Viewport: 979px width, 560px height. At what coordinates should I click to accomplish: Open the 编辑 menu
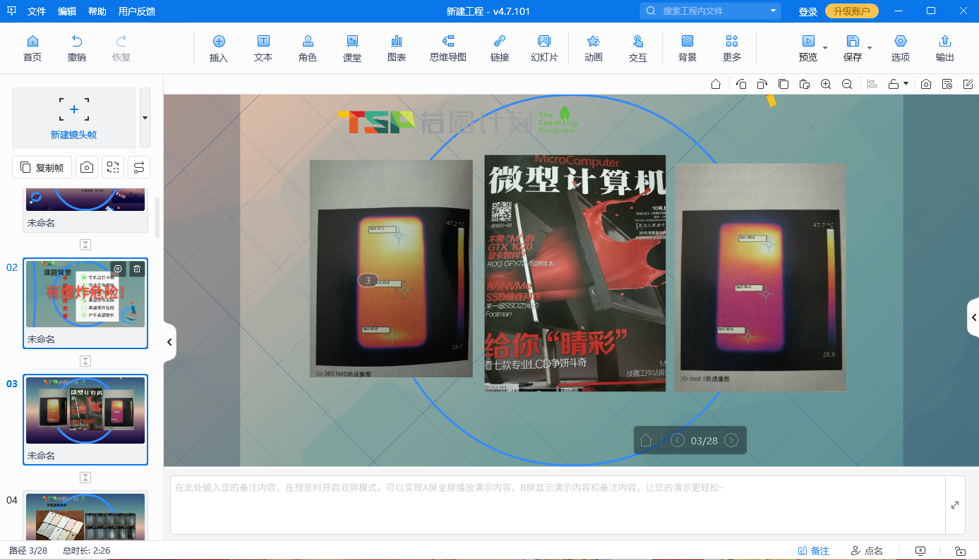[67, 11]
